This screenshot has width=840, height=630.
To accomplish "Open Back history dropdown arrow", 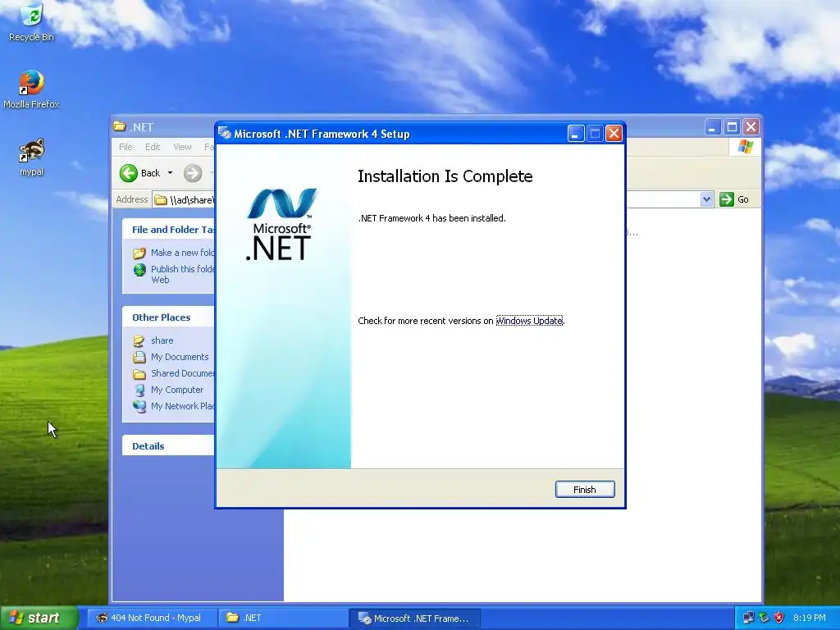I will click(x=171, y=173).
